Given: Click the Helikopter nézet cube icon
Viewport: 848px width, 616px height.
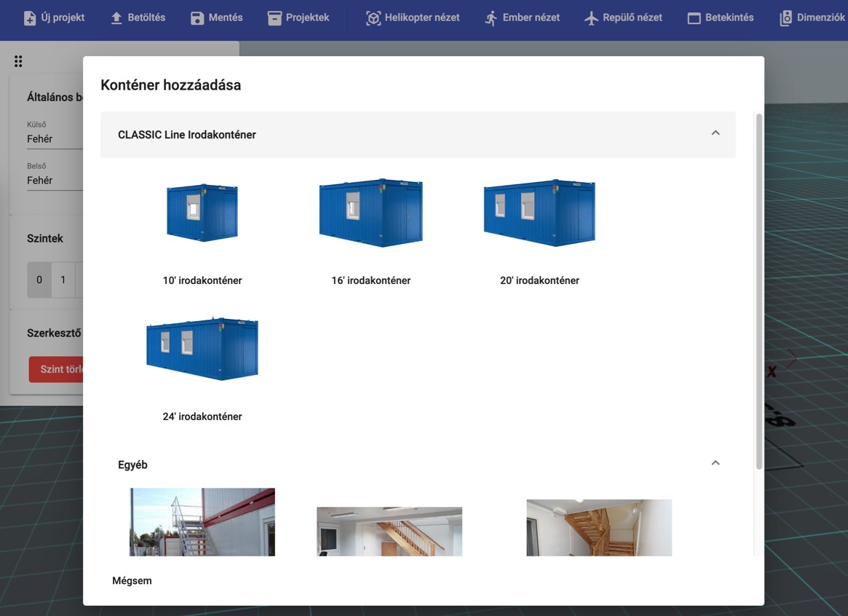Looking at the screenshot, I should click(373, 18).
